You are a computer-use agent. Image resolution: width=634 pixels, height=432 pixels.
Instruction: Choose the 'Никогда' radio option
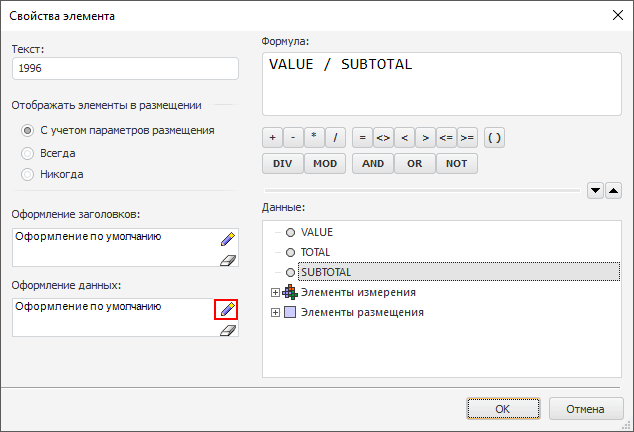[28, 174]
